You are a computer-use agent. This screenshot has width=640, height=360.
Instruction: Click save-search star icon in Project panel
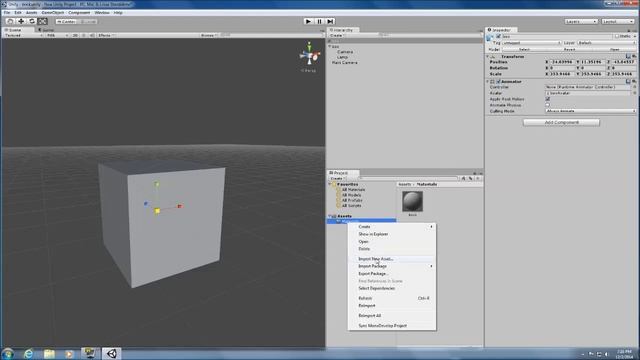(478, 178)
